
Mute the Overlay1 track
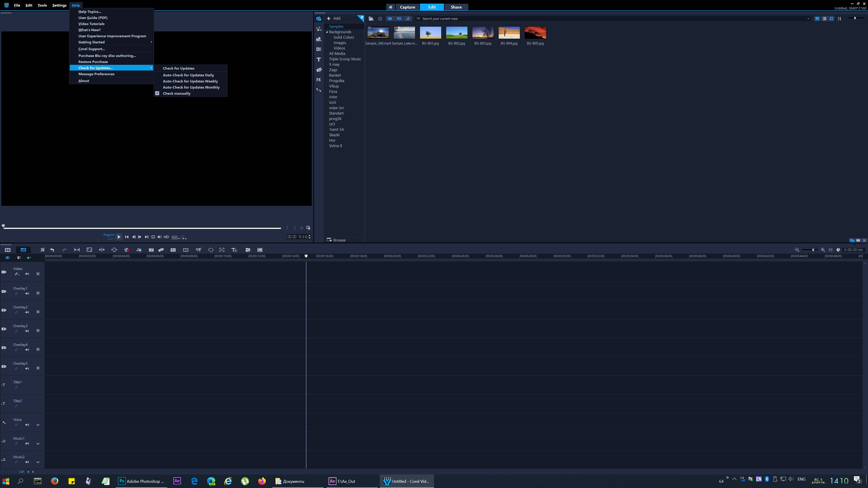coord(27,293)
